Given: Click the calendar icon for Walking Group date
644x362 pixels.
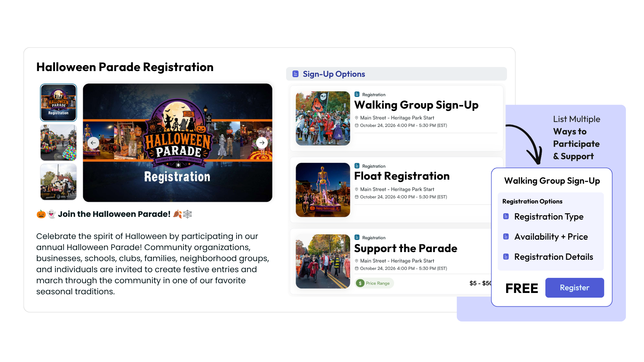Looking at the screenshot, I should click(x=357, y=125).
